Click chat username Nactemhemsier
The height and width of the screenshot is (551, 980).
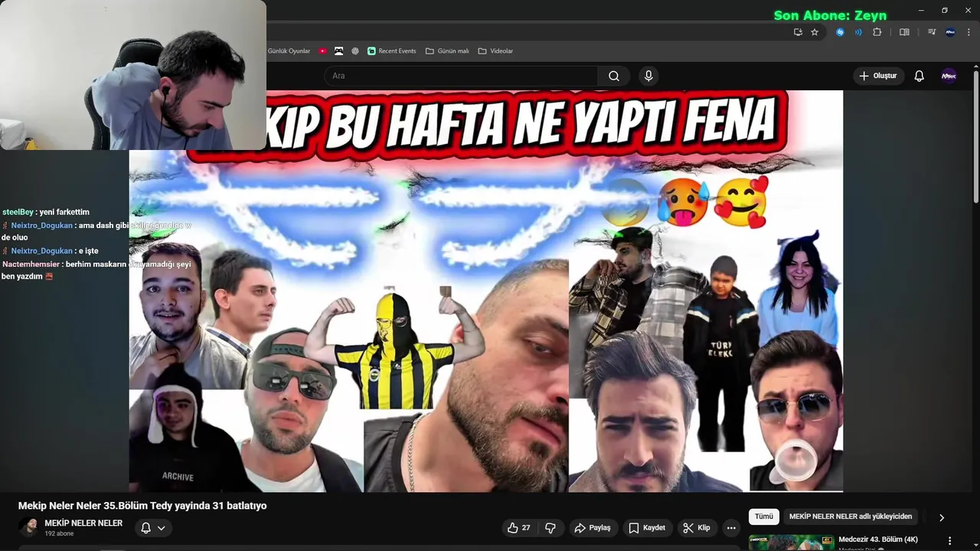tap(31, 264)
